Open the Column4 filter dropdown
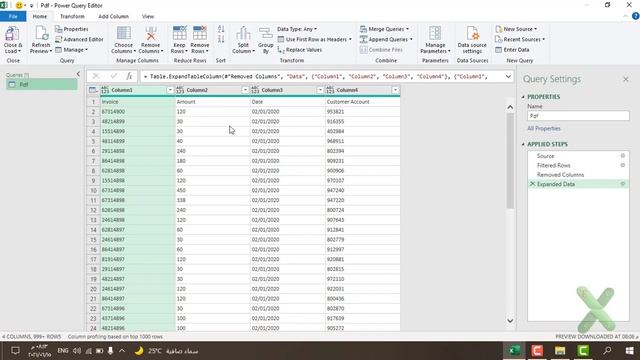 click(395, 90)
